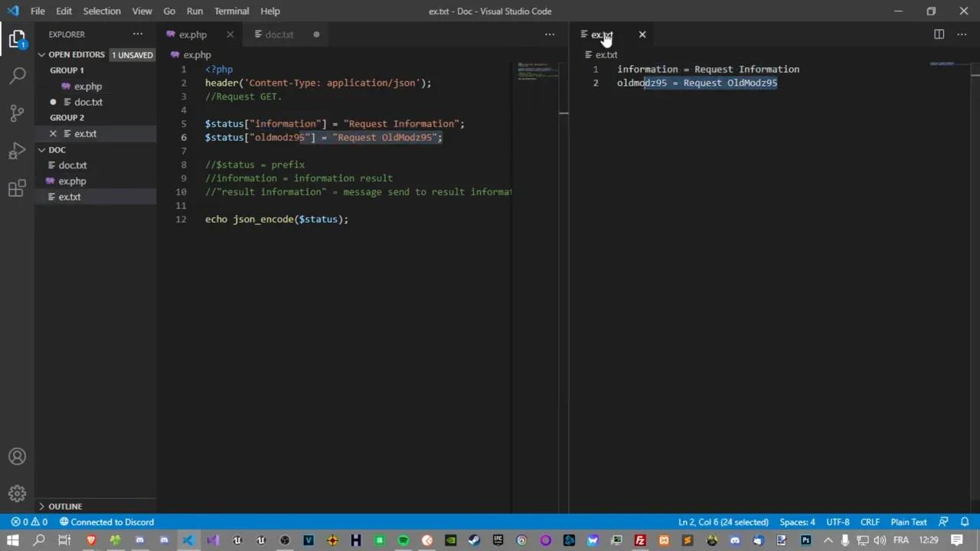This screenshot has height=551, width=980.
Task: Click the Manage gear icon at bottom left
Action: click(17, 494)
